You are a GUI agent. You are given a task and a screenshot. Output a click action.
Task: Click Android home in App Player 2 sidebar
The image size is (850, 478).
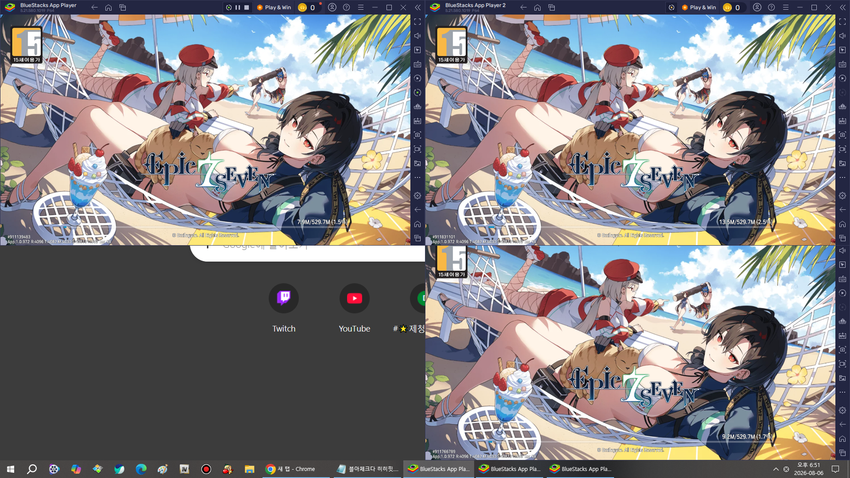tap(842, 224)
